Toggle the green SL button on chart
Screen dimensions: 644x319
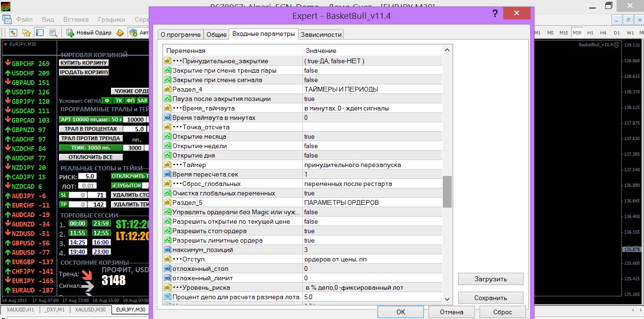coord(64,195)
